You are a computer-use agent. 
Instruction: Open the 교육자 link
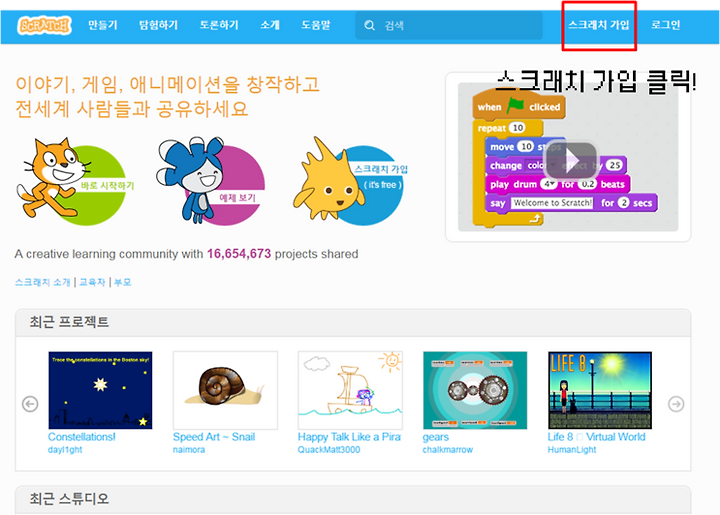(x=92, y=282)
